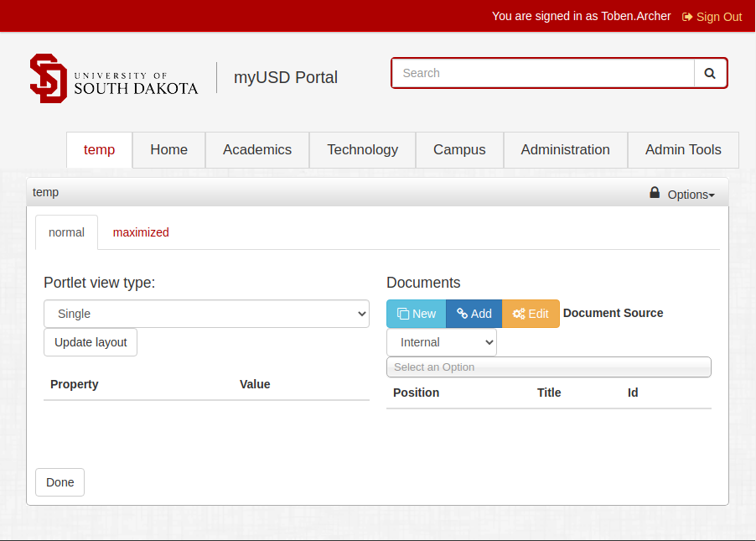Click the University of South Dakota logo
The width and height of the screenshot is (756, 541).
tap(114, 78)
